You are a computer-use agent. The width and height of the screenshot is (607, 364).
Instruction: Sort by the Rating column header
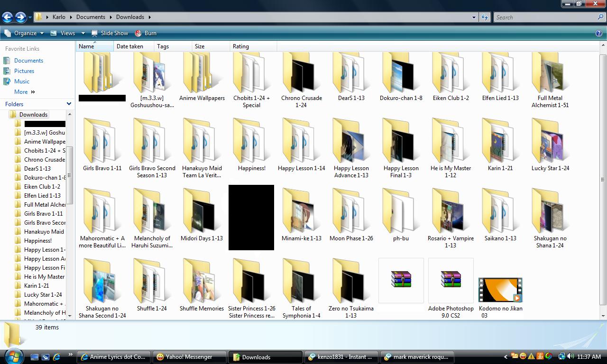tap(253, 46)
